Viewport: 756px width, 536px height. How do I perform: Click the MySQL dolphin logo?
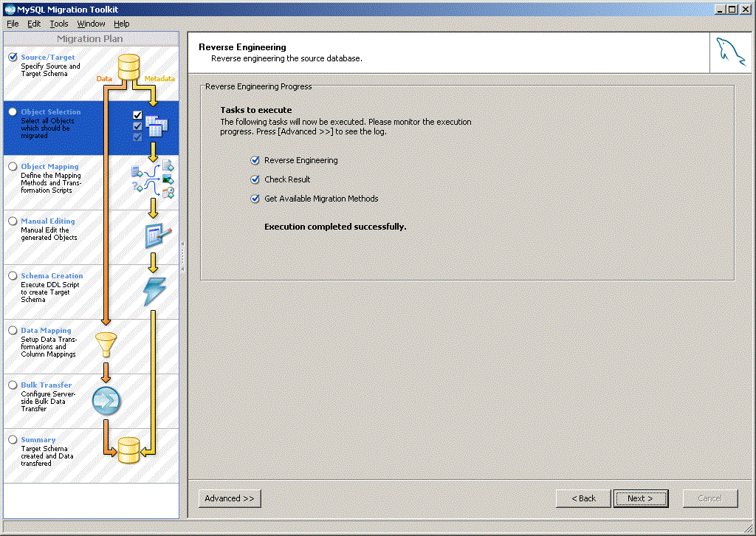pyautogui.click(x=730, y=52)
